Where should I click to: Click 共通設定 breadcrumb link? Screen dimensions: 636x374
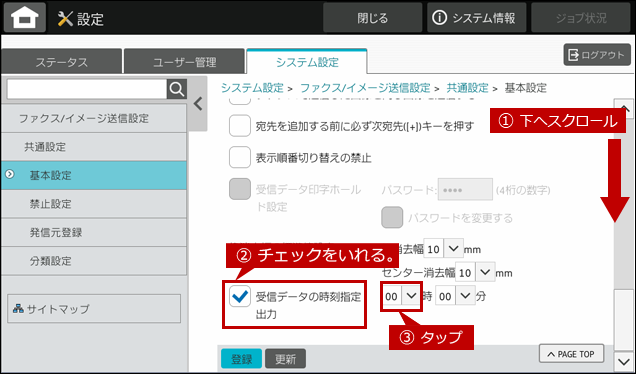coord(467,88)
